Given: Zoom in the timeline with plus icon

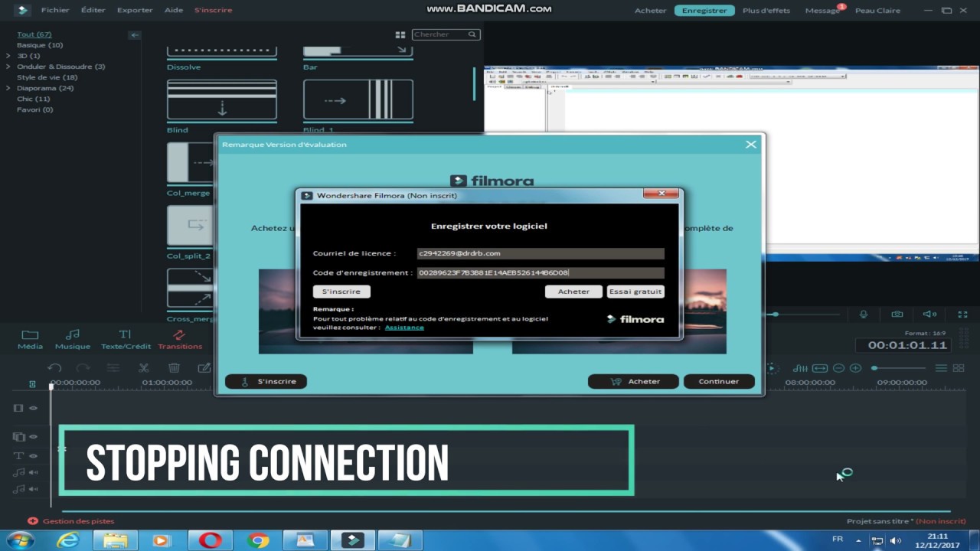Looking at the screenshot, I should (856, 368).
